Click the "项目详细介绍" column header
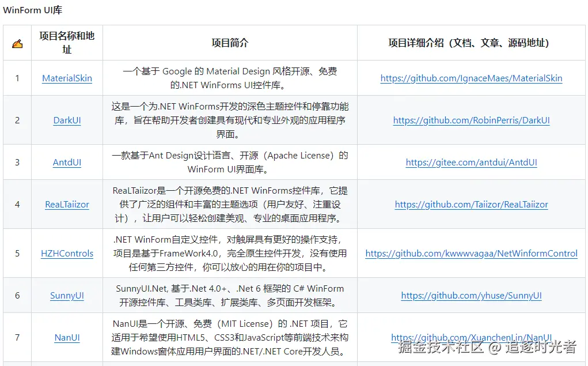 click(x=469, y=43)
